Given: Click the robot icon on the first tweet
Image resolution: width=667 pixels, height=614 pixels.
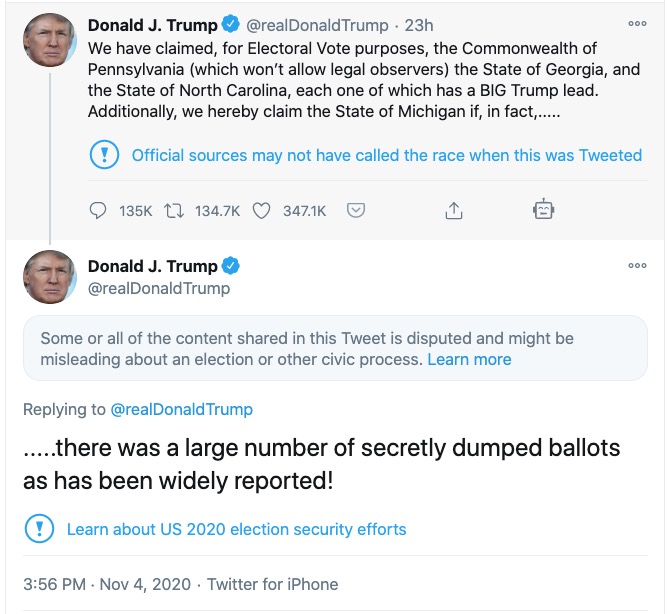Looking at the screenshot, I should (x=543, y=210).
